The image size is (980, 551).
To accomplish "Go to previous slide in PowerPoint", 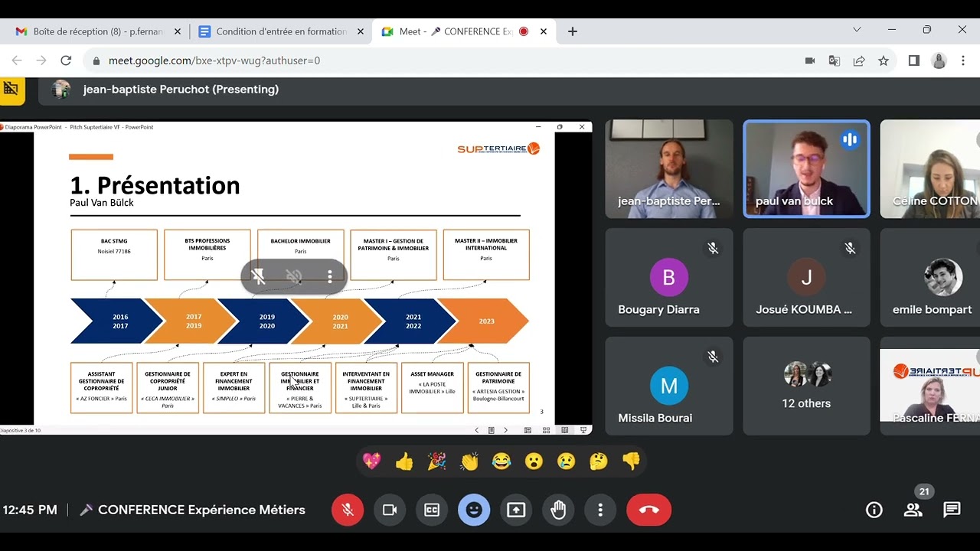I will 477,430.
